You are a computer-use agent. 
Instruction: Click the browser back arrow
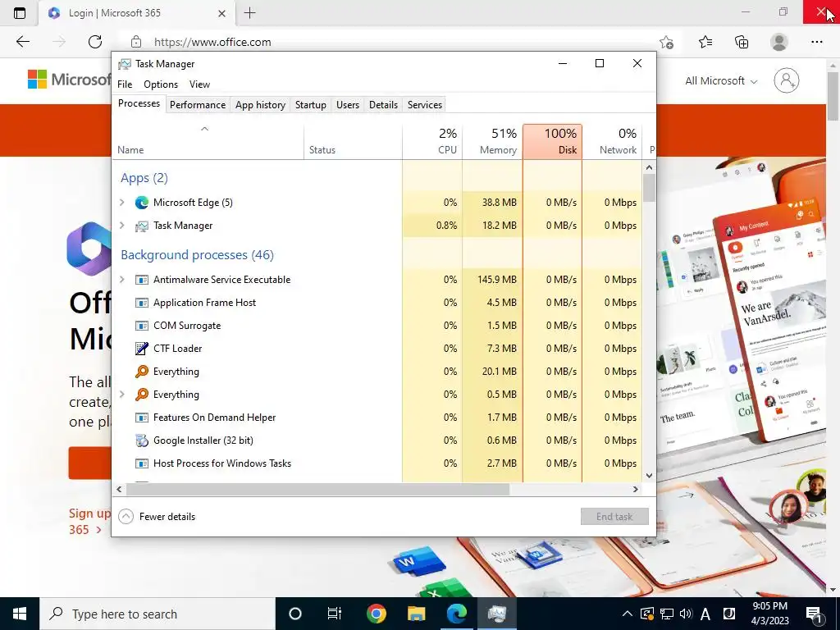(23, 42)
